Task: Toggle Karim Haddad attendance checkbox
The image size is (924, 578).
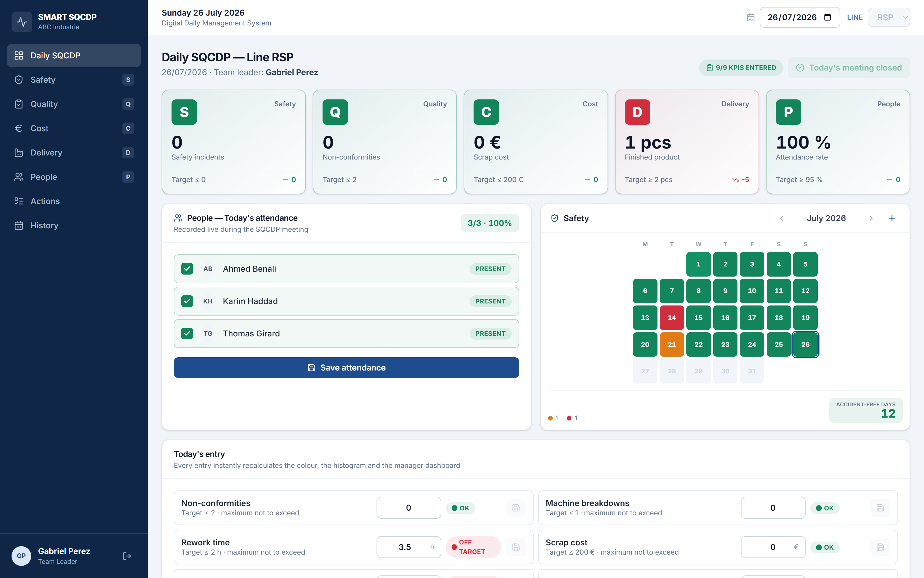Action: coord(187,301)
